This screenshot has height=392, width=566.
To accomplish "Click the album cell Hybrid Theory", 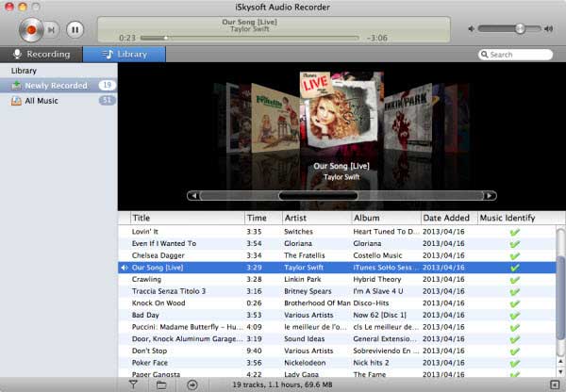I will point(377,279).
